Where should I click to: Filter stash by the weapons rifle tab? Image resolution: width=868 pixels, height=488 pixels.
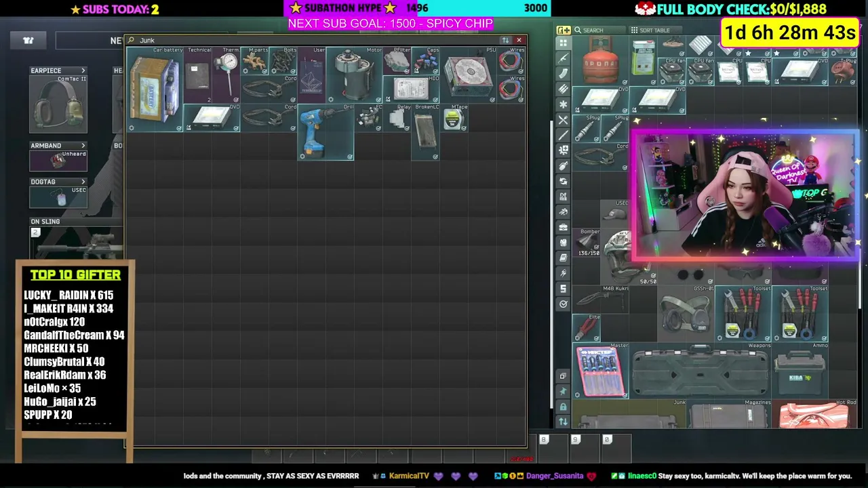[563, 58]
